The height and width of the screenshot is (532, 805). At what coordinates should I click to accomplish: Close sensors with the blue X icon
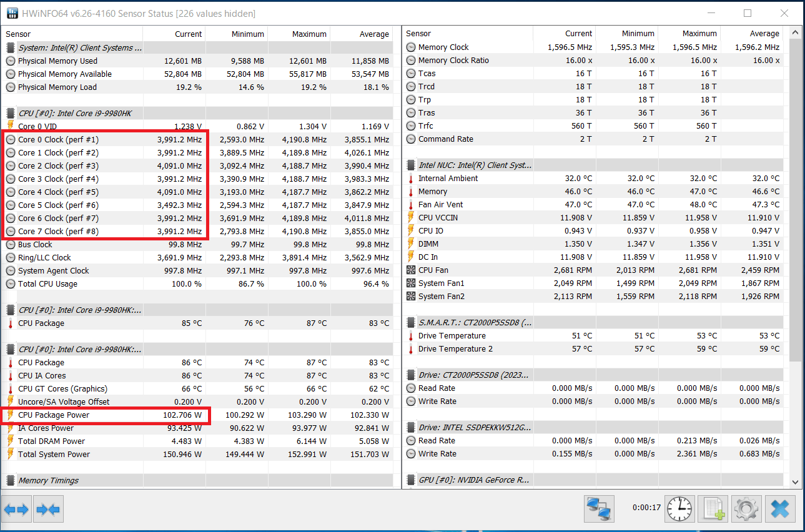click(x=780, y=509)
